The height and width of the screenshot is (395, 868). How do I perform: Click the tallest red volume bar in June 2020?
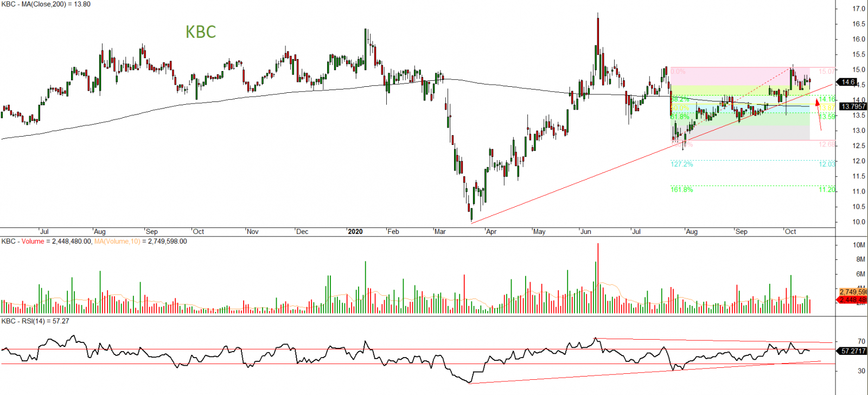point(598,278)
